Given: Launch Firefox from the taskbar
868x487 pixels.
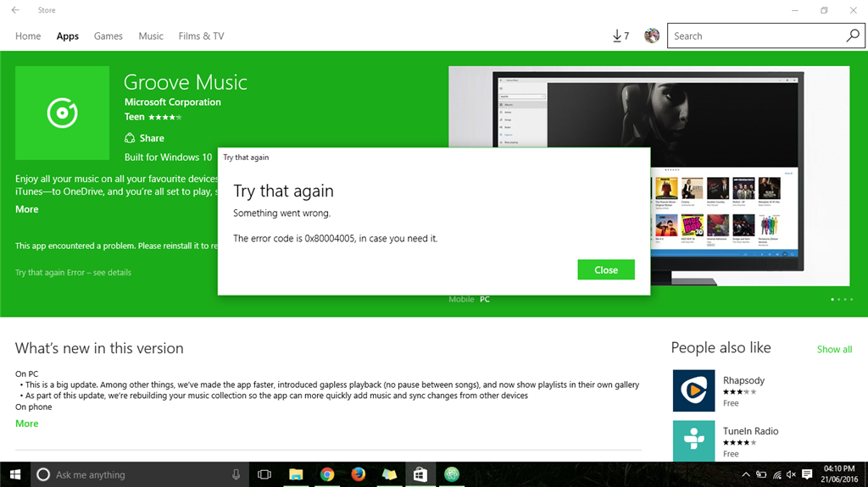Looking at the screenshot, I should 359,474.
